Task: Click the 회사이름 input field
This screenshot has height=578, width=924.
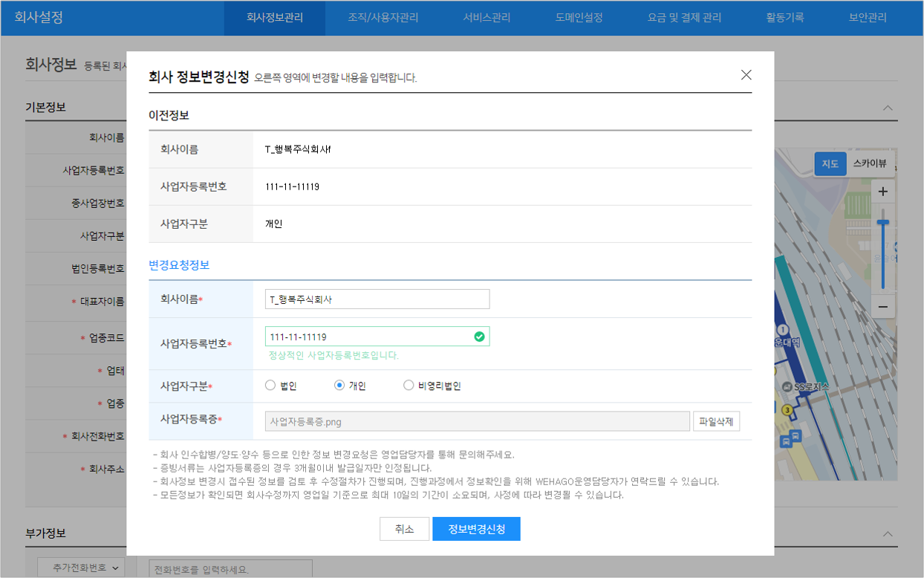Action: pos(377,299)
